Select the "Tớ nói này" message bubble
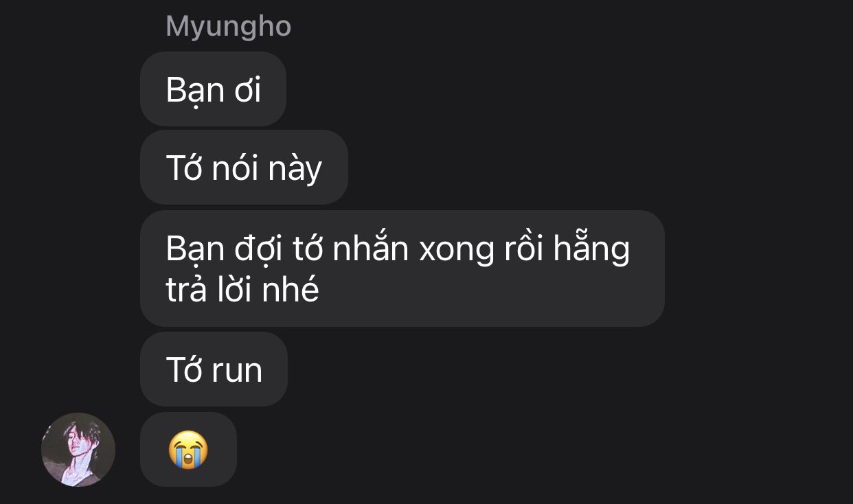853x504 pixels. point(244,168)
